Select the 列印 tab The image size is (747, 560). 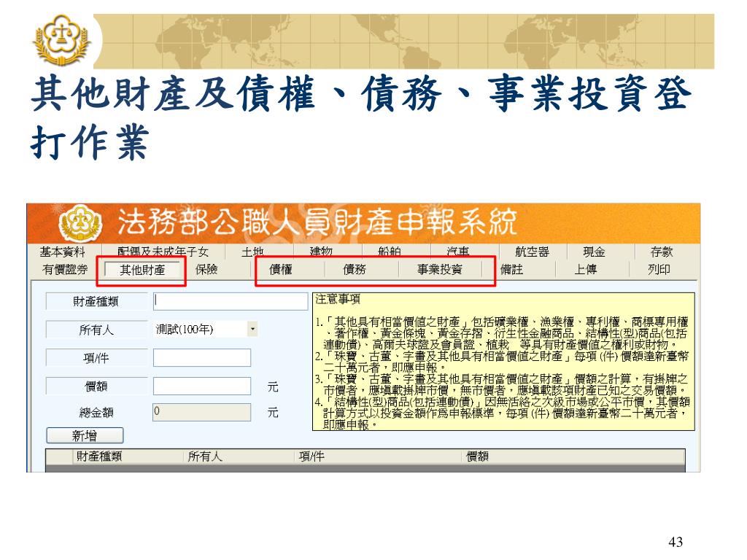[659, 270]
